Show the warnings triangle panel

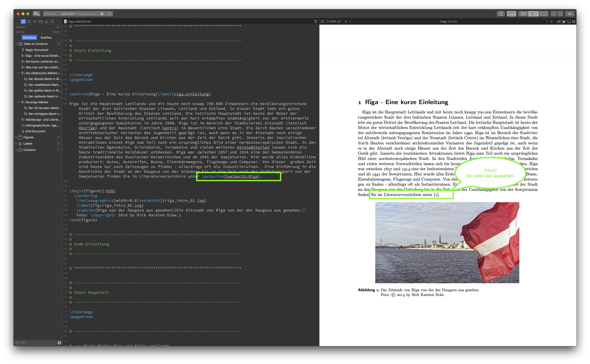click(x=46, y=21)
